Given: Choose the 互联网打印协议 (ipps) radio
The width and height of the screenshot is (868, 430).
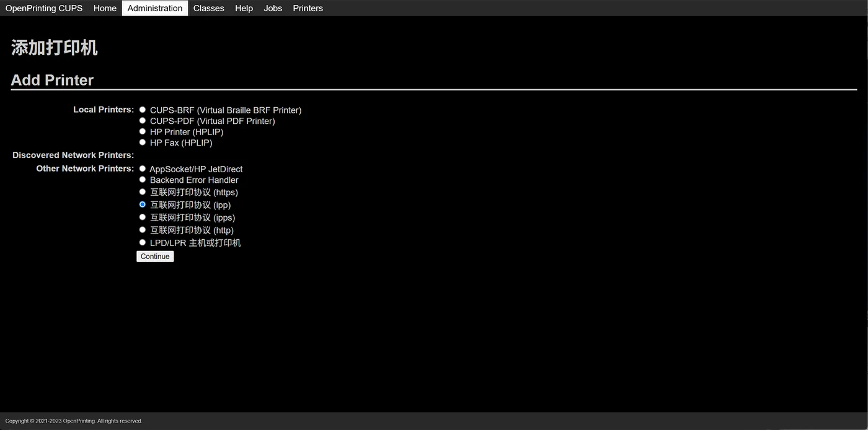Looking at the screenshot, I should coord(143,217).
